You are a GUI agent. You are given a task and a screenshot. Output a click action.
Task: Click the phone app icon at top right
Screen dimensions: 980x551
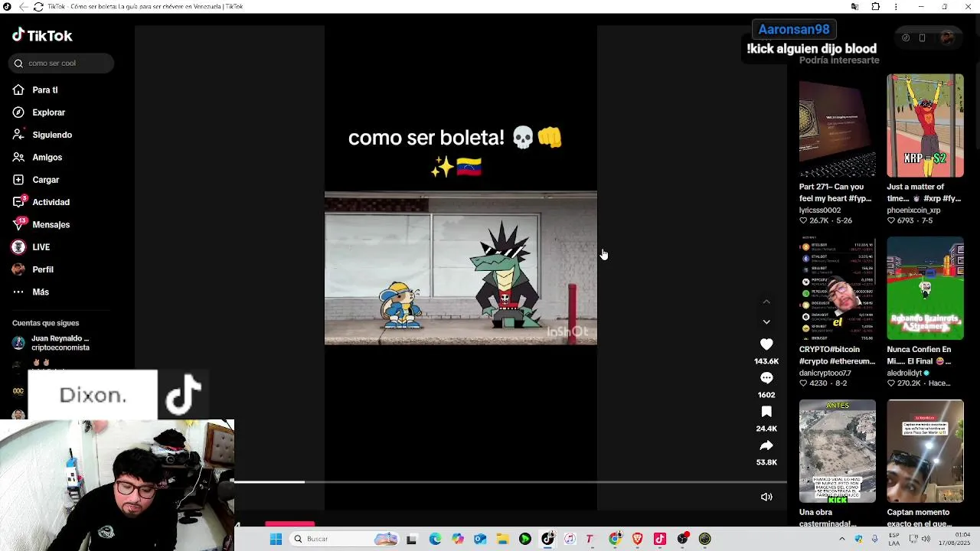922,37
